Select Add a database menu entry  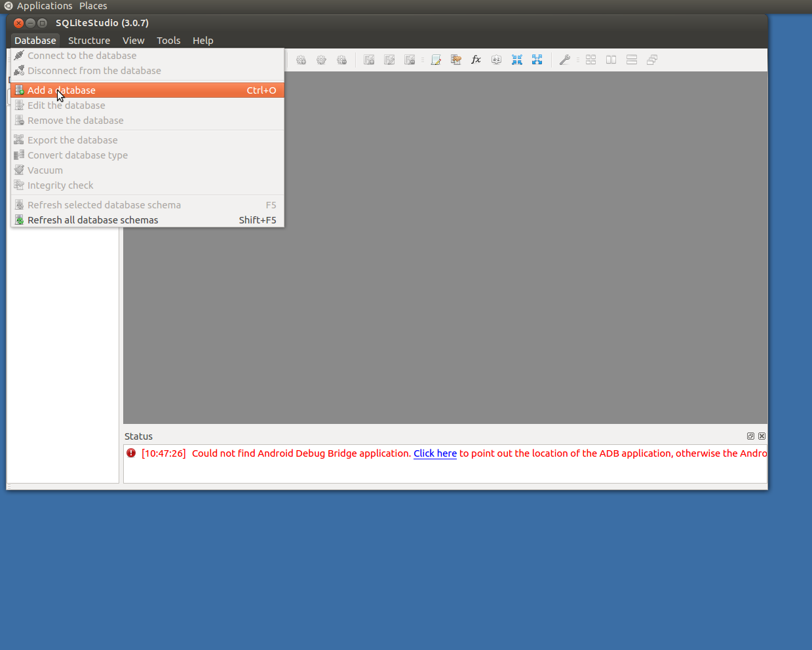147,90
